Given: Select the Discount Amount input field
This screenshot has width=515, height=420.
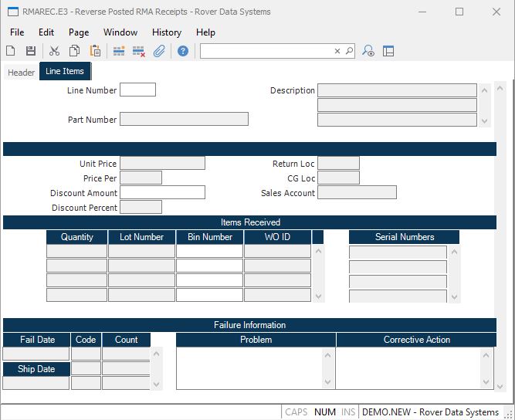Looking at the screenshot, I should [x=162, y=192].
